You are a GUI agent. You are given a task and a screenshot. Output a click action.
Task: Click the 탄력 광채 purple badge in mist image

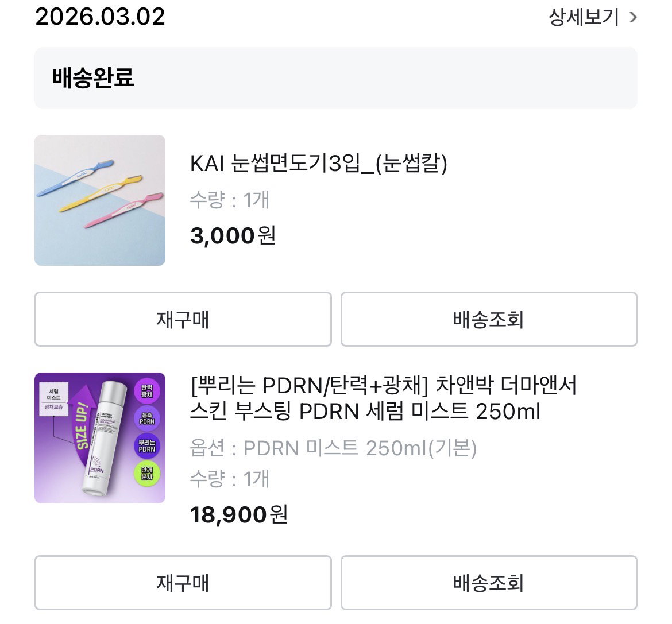(x=146, y=390)
